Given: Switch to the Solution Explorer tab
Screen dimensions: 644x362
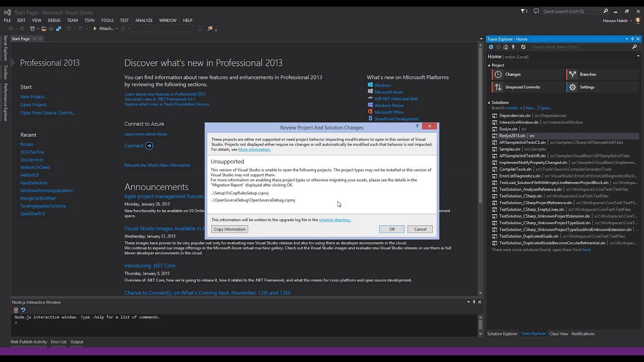Looking at the screenshot, I should pyautogui.click(x=502, y=334).
